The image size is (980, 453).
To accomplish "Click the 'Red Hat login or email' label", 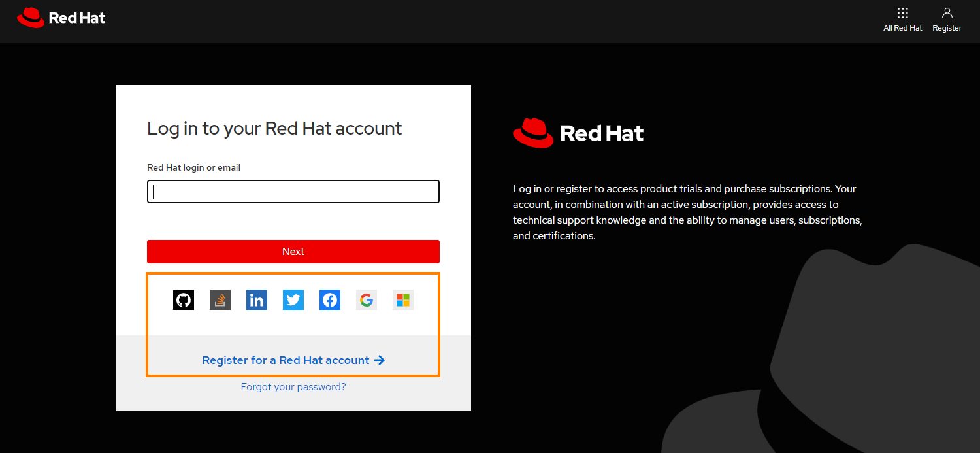I will (194, 168).
